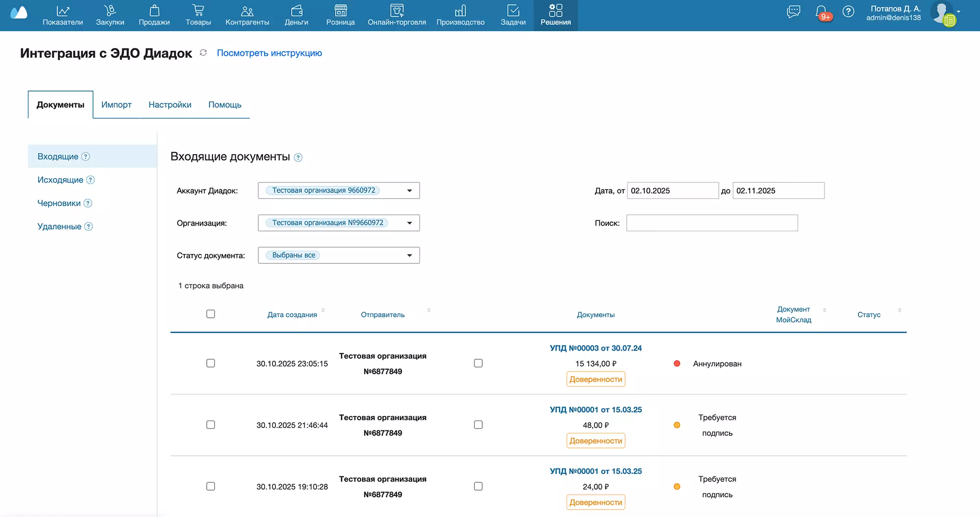Click help icon next to Входящие документы heading
Image resolution: width=980 pixels, height=517 pixels.
click(298, 158)
